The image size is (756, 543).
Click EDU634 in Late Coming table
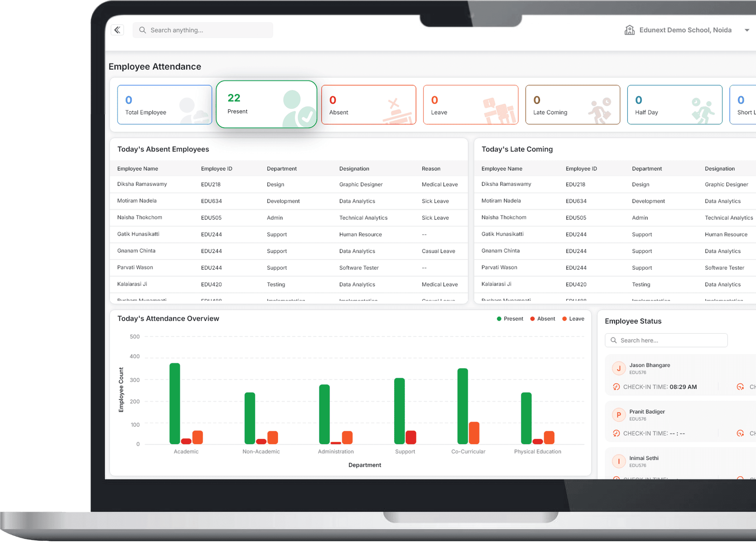[x=576, y=201]
